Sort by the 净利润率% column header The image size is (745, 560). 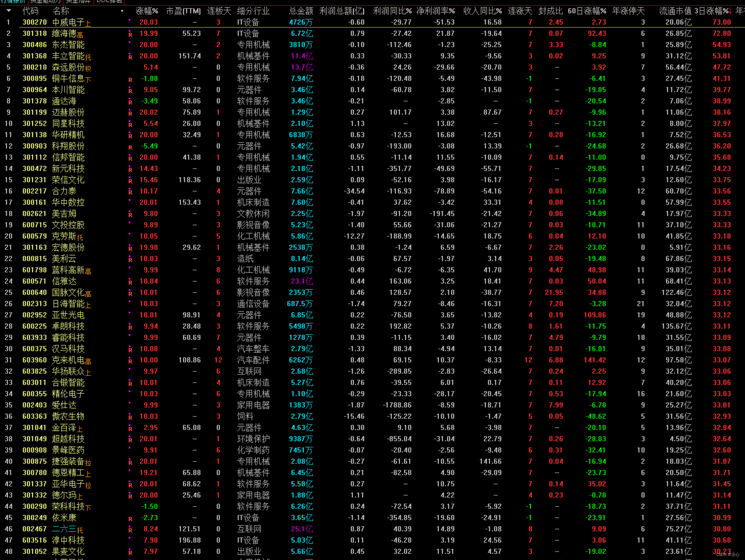(436, 11)
